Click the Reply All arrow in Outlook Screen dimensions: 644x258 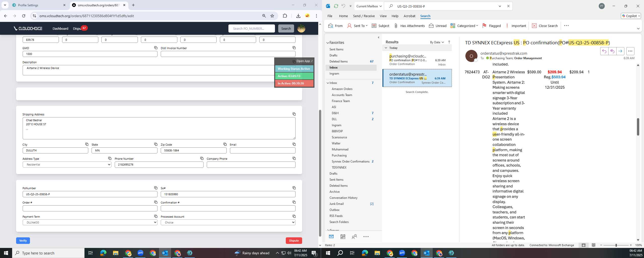point(612,51)
